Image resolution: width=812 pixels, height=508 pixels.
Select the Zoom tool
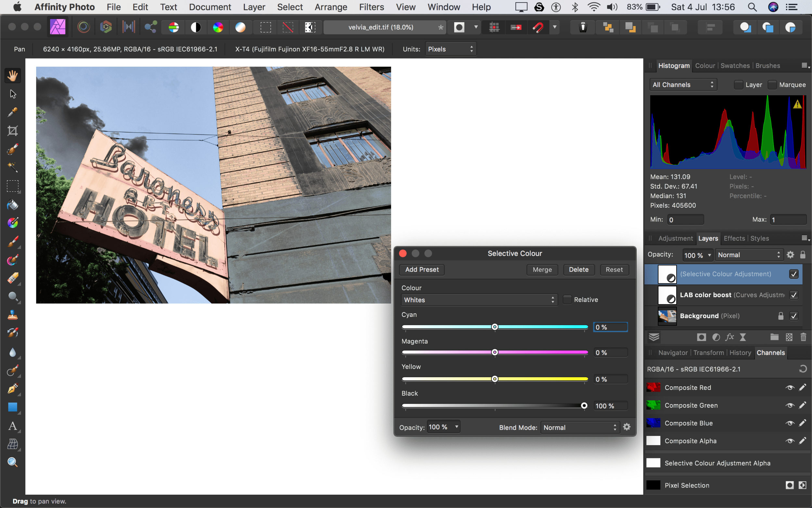(12, 462)
